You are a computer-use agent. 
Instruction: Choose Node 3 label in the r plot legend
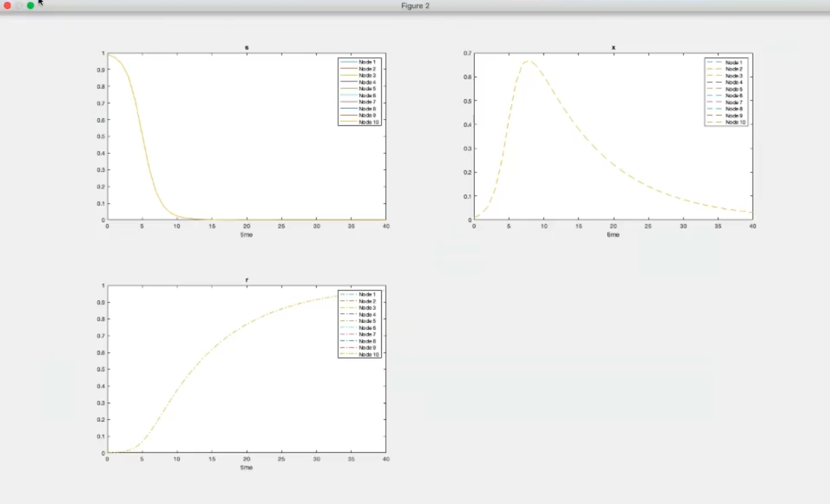(367, 308)
